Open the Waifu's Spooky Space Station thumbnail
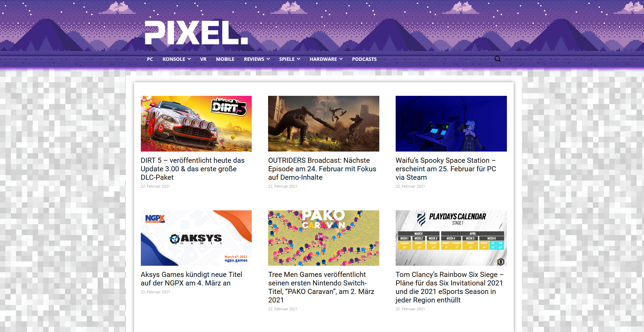 click(451, 124)
